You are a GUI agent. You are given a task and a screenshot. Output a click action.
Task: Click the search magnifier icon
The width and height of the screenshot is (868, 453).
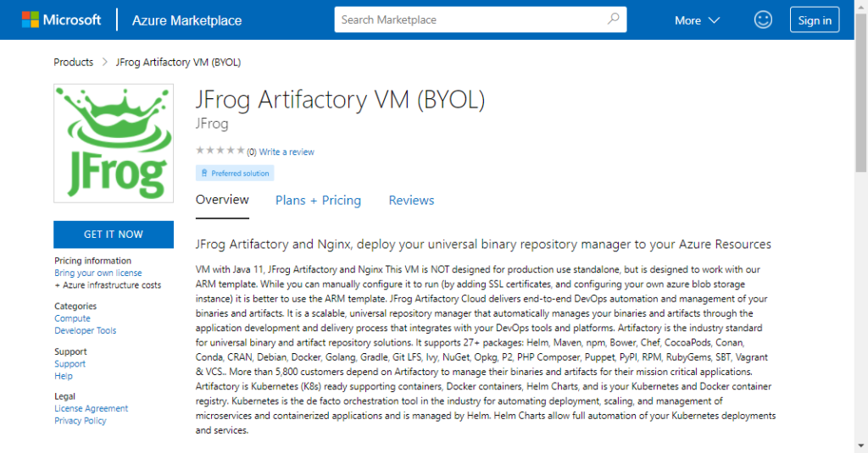pyautogui.click(x=614, y=19)
